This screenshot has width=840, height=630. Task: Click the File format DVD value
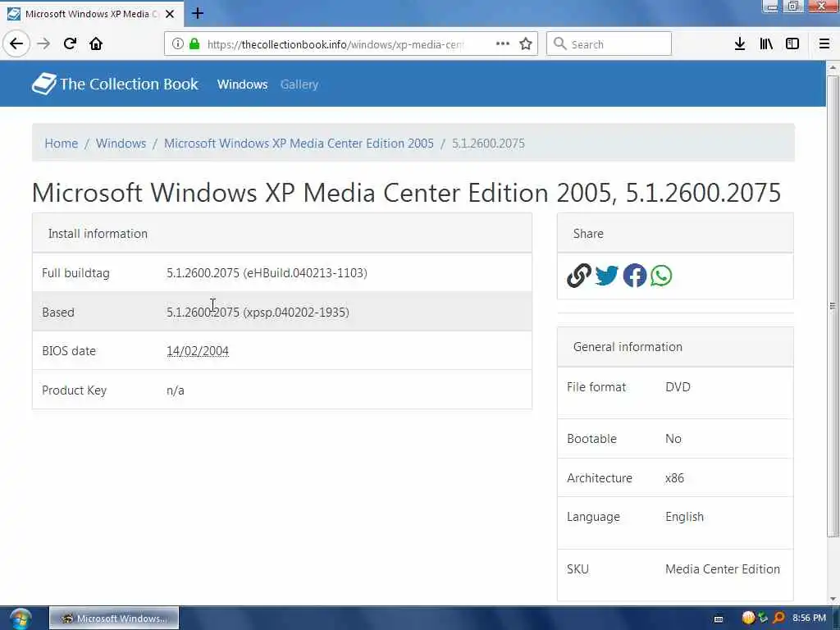pyautogui.click(x=678, y=387)
